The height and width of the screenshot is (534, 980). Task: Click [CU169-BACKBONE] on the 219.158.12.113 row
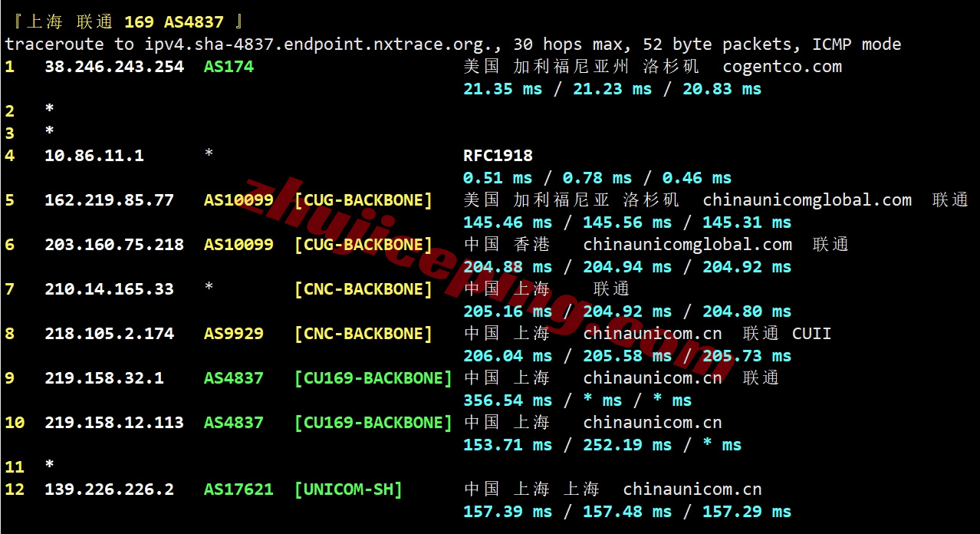373,423
